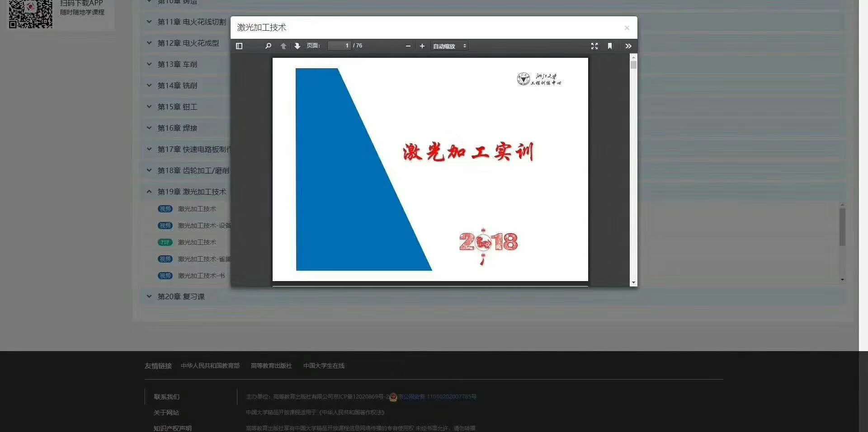The height and width of the screenshot is (432, 868).
Task: Click the page number input field
Action: tap(340, 46)
